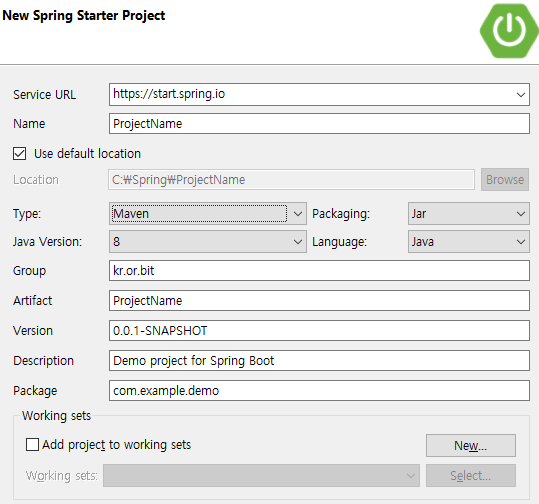The image size is (539, 504).
Task: Click the Package field with com.example.demo
Action: pyautogui.click(x=319, y=390)
